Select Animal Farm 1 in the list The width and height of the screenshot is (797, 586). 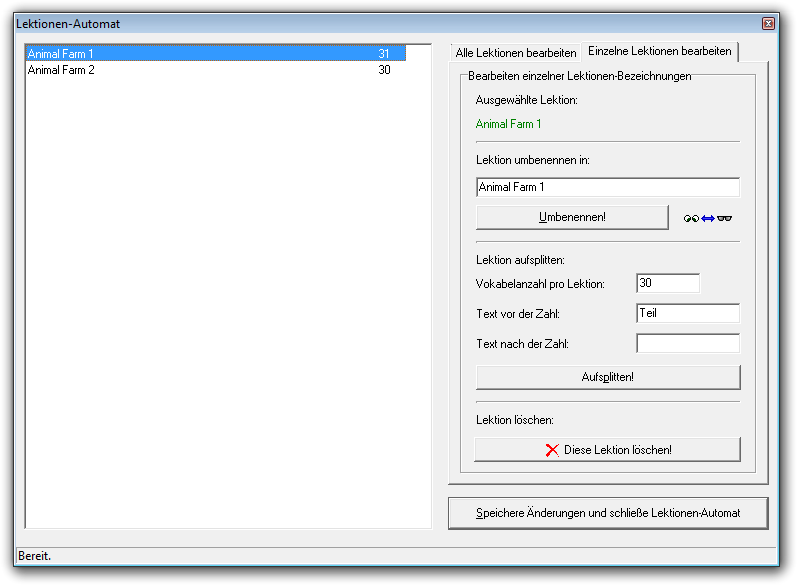point(62,53)
